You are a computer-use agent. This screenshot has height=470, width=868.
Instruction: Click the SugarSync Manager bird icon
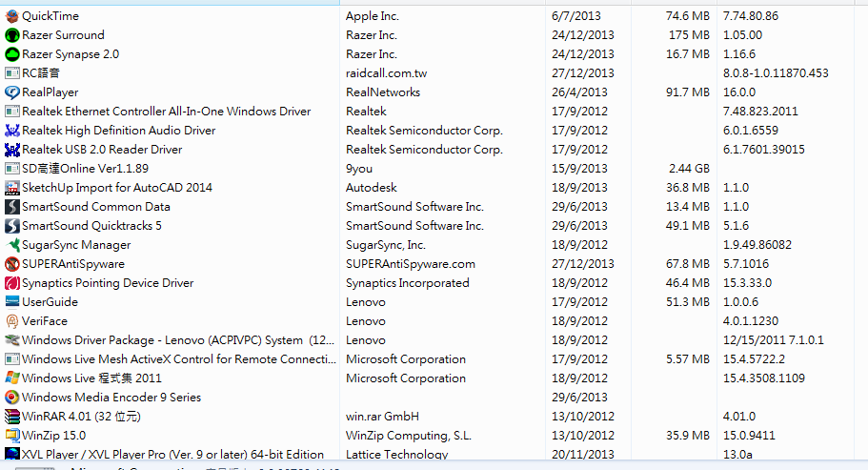[11, 245]
